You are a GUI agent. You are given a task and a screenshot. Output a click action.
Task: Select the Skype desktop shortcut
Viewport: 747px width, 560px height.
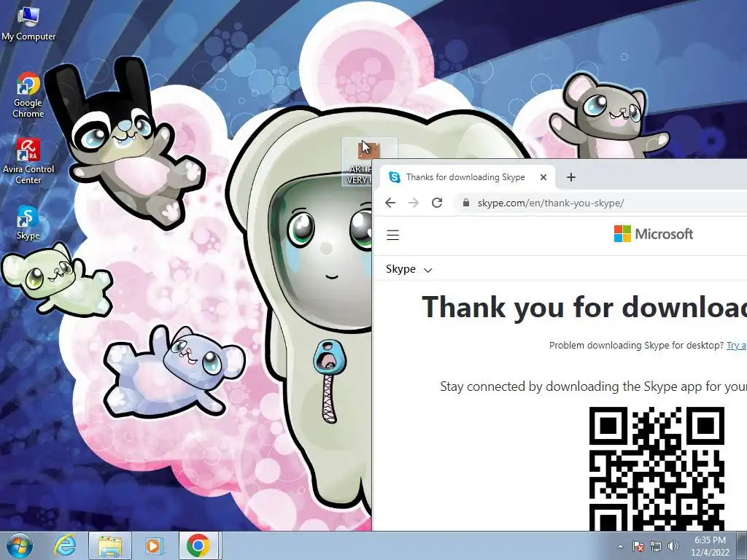click(28, 222)
